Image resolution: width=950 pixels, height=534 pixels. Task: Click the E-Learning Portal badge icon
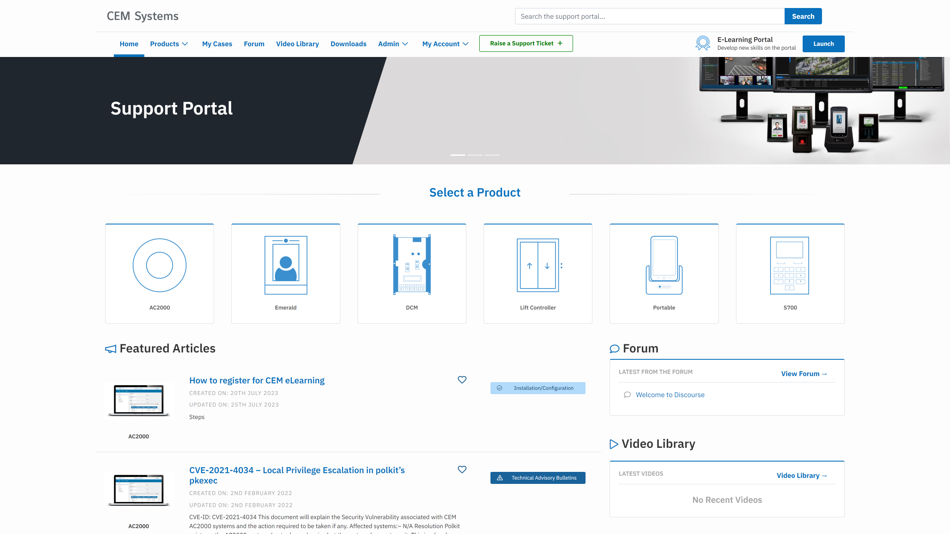pyautogui.click(x=703, y=43)
